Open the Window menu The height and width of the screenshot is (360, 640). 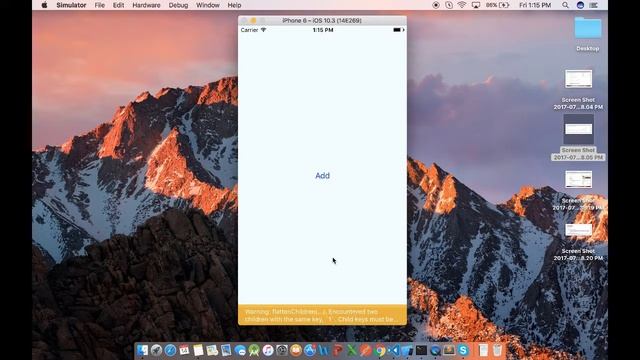[x=208, y=5]
